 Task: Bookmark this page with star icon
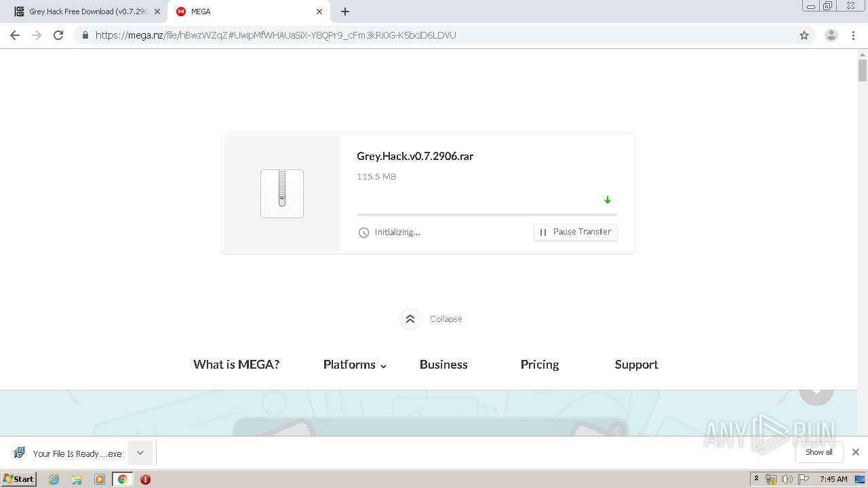[x=804, y=35]
